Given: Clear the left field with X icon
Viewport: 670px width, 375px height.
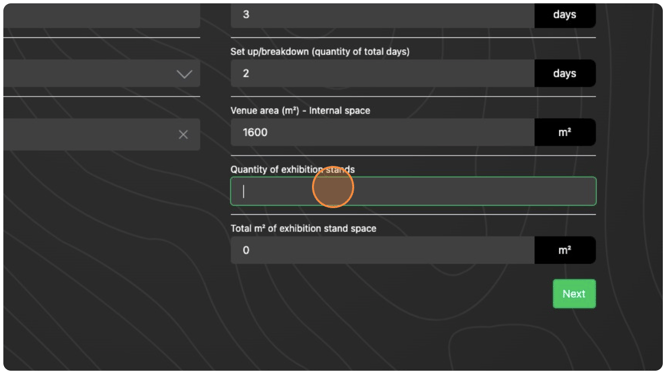Looking at the screenshot, I should pyautogui.click(x=183, y=135).
